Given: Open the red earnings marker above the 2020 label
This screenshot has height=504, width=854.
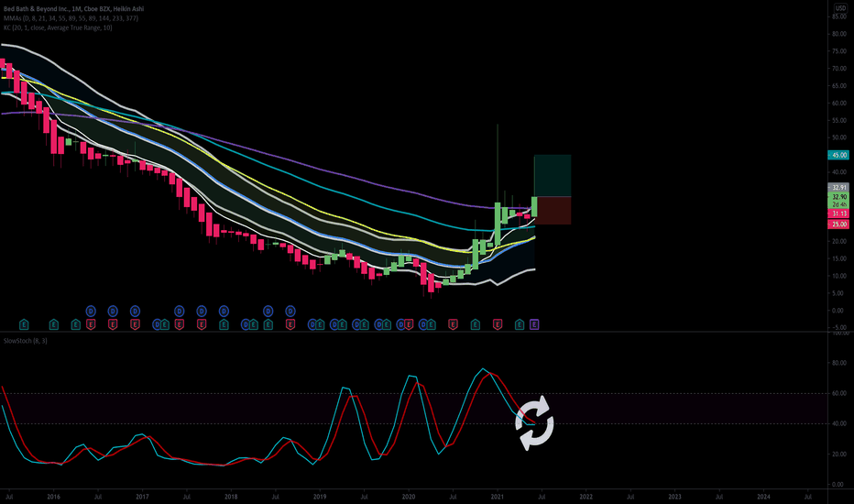Looking at the screenshot, I should tap(409, 324).
